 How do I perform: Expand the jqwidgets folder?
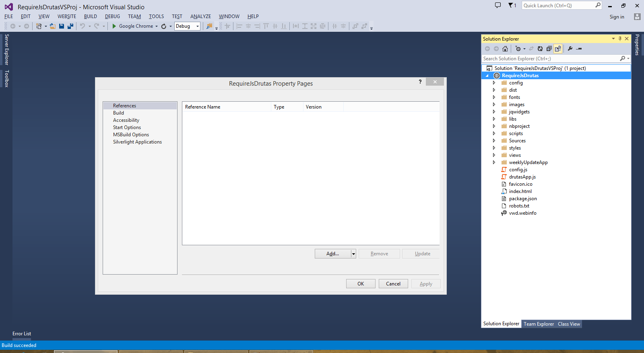coord(494,112)
